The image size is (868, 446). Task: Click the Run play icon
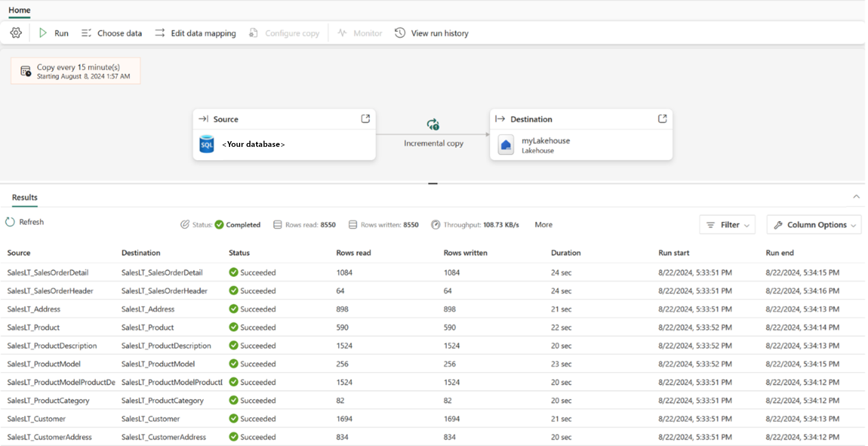[43, 33]
